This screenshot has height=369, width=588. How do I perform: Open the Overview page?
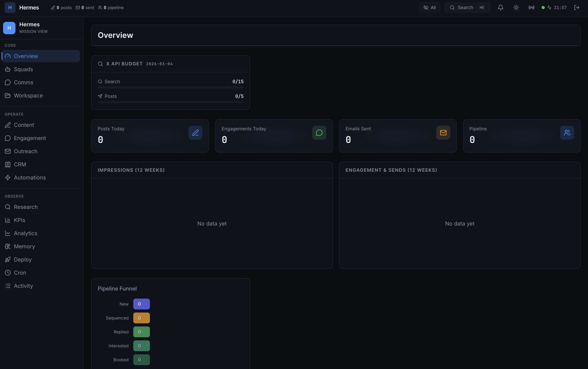coord(41,56)
